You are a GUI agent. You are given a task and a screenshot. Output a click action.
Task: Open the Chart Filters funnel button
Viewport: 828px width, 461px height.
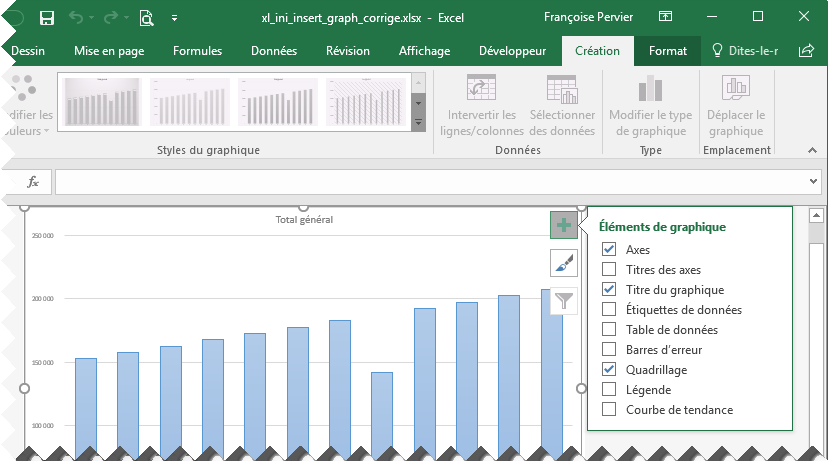[x=564, y=300]
